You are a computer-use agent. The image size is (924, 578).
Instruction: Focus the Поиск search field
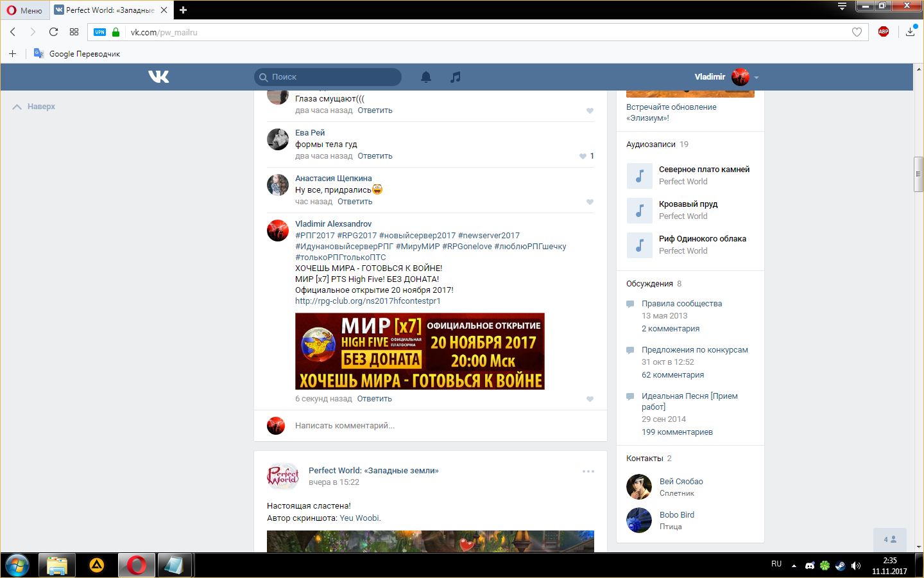[x=328, y=77]
